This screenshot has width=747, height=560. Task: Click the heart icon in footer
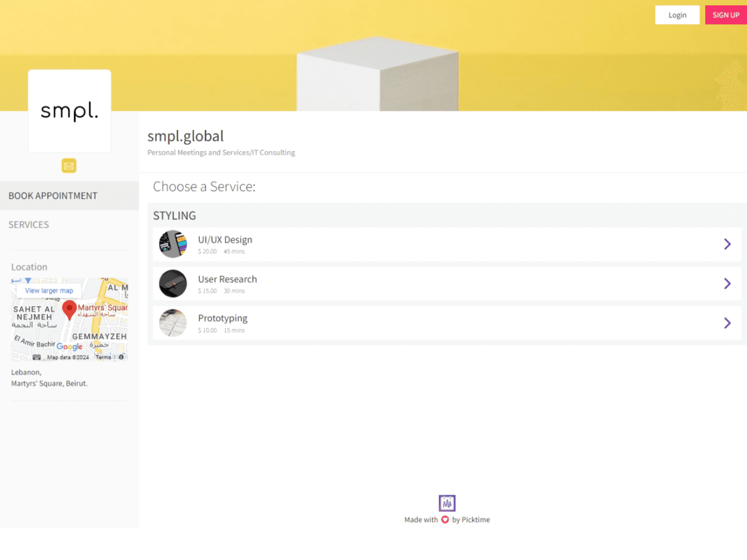coord(445,519)
